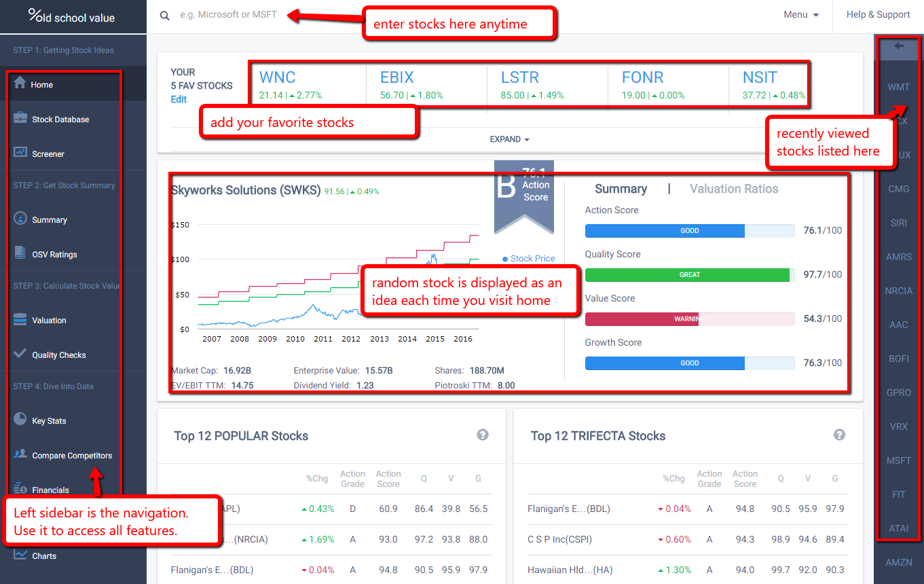
Task: Click the Screener chart icon
Action: tap(20, 153)
